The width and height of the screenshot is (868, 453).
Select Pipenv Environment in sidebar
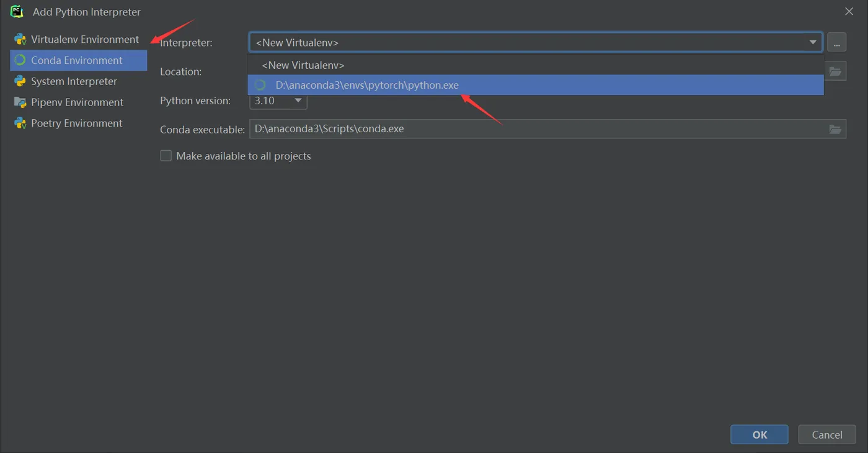(x=79, y=102)
